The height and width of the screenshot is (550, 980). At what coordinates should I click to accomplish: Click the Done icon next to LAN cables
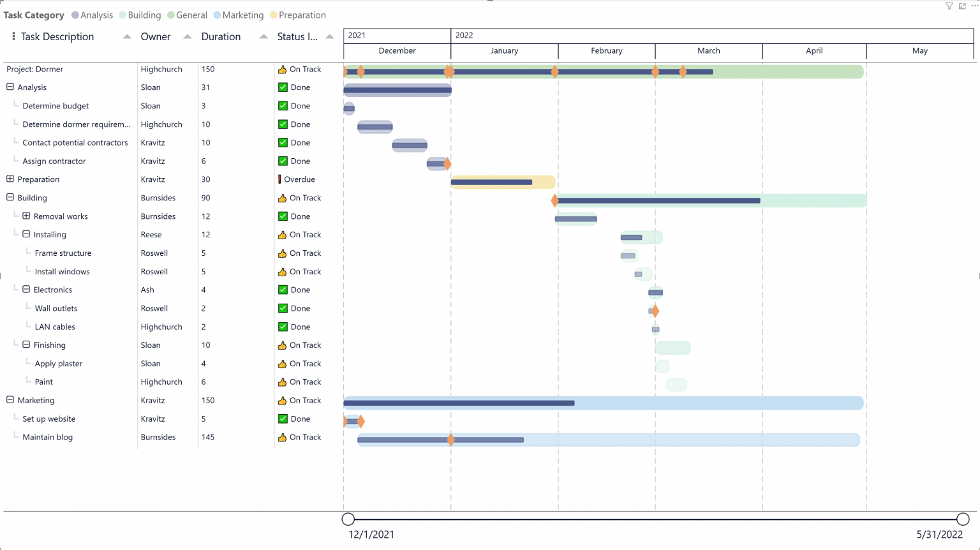point(283,327)
